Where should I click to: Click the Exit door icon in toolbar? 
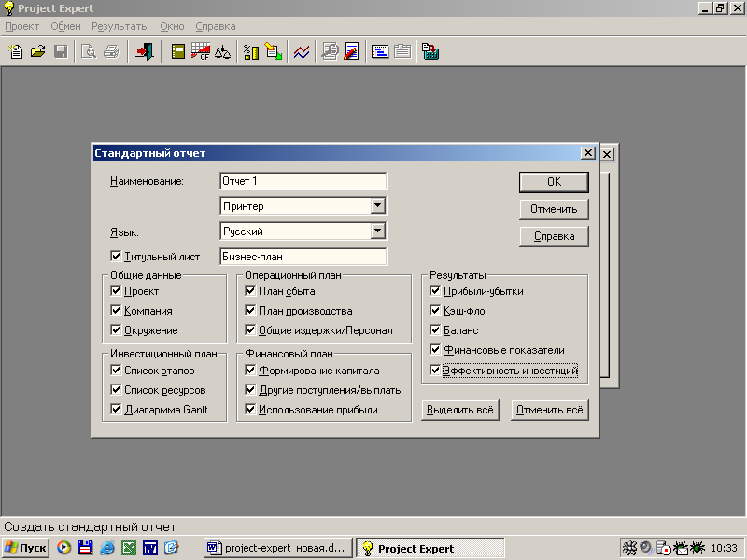coord(145,51)
